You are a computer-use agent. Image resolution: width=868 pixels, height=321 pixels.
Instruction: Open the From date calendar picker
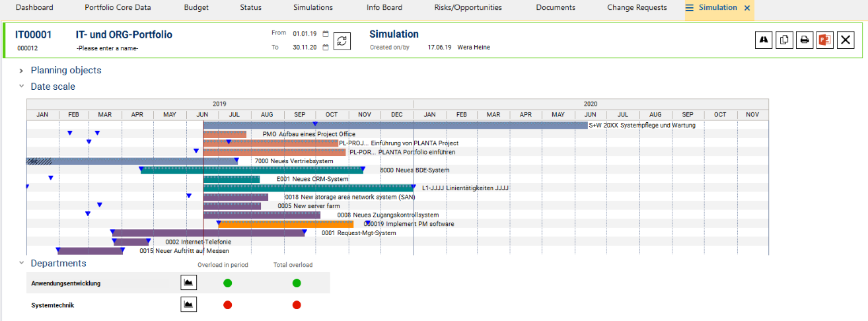326,33
